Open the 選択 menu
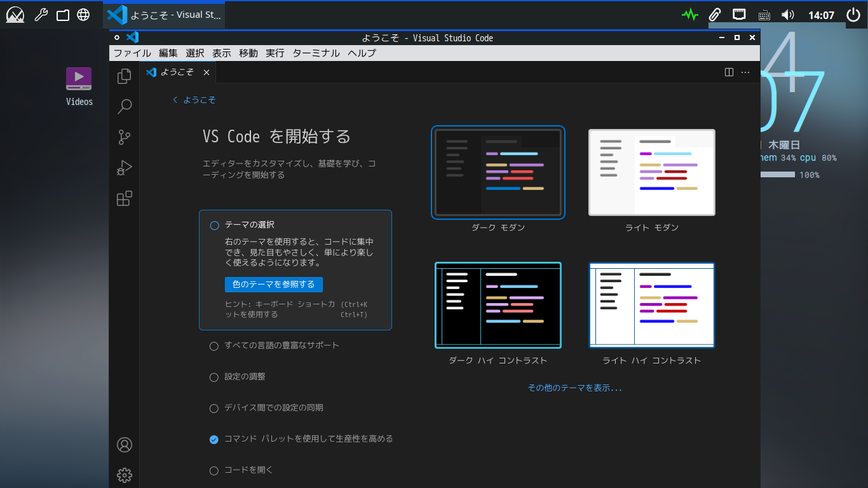Screen dimensions: 868x488 click(x=195, y=53)
